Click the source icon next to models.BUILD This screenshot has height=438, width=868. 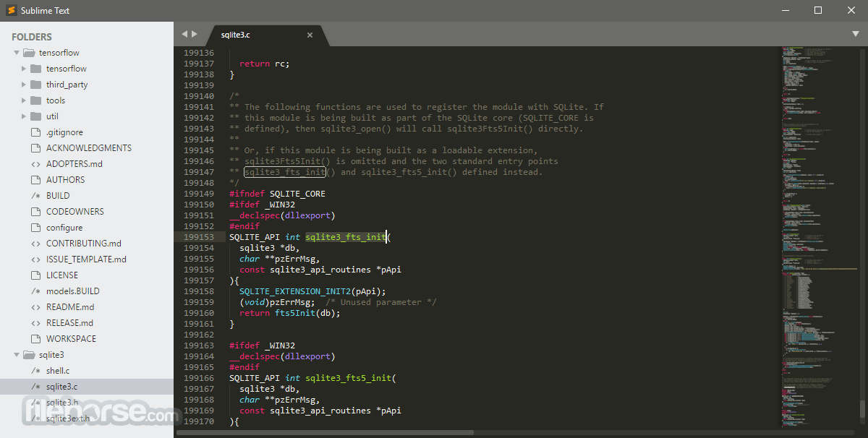[x=35, y=291]
